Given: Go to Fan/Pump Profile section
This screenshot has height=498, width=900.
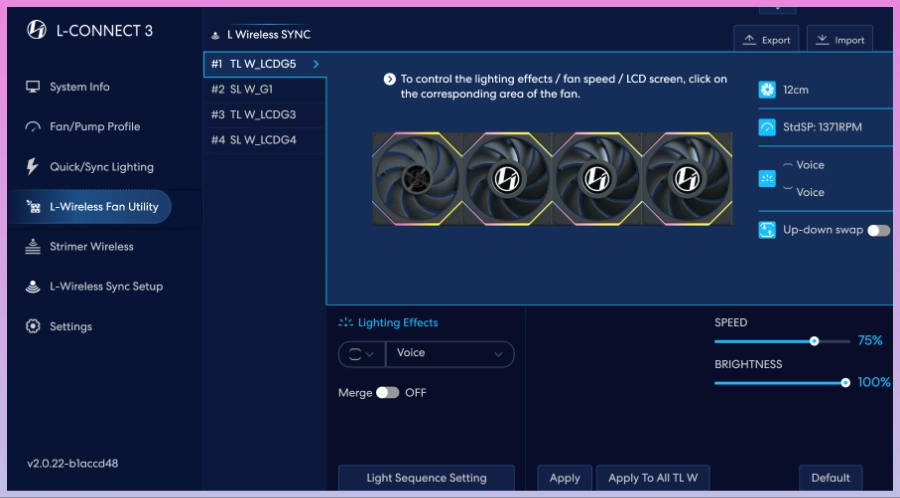Looking at the screenshot, I should point(94,127).
